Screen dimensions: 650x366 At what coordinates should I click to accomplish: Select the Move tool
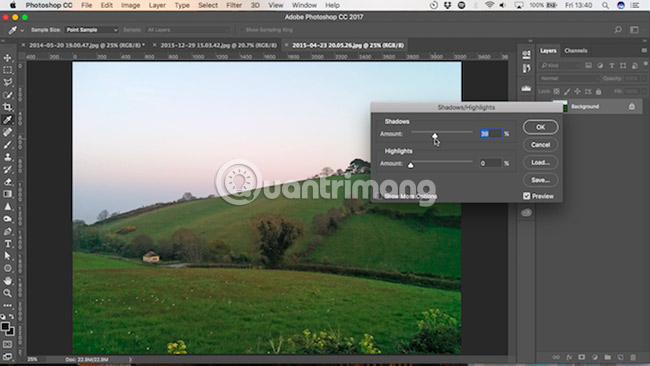click(x=7, y=58)
